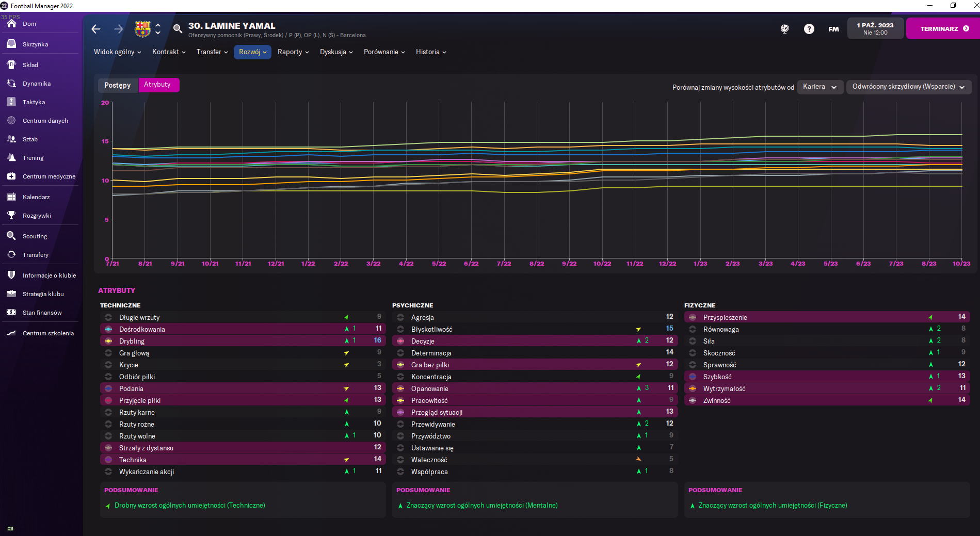The height and width of the screenshot is (536, 980).
Task: Click the Taktyka tactics board icon
Action: [x=11, y=102]
